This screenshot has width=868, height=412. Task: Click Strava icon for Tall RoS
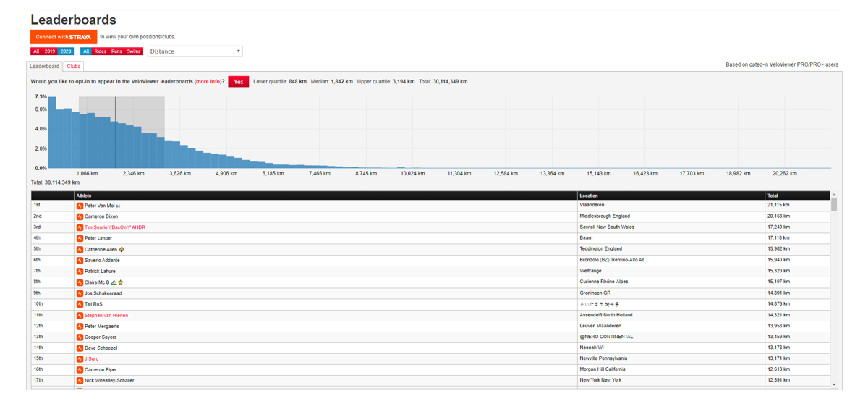[x=80, y=304]
